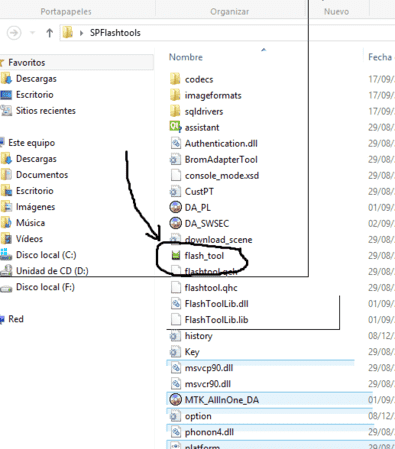The image size is (395, 449).
Task: Sort files by Fecha column
Action: pos(380,57)
